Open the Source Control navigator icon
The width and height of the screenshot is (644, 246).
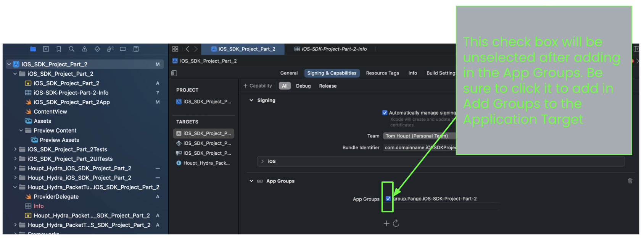[x=46, y=49]
